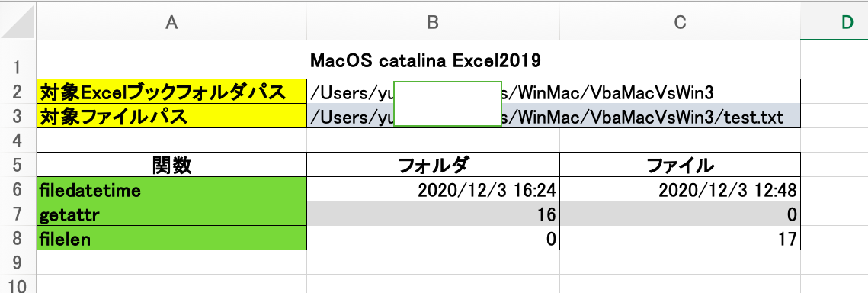Select column B header
The width and height of the screenshot is (868, 293).
point(433,21)
